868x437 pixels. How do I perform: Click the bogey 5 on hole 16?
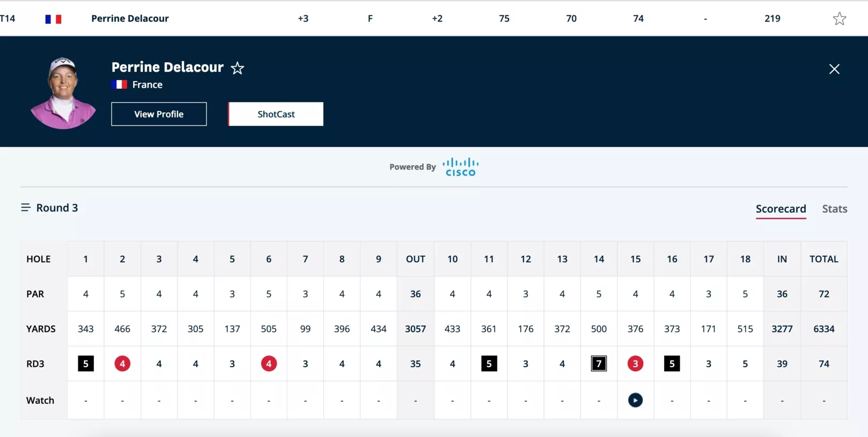[x=672, y=363]
